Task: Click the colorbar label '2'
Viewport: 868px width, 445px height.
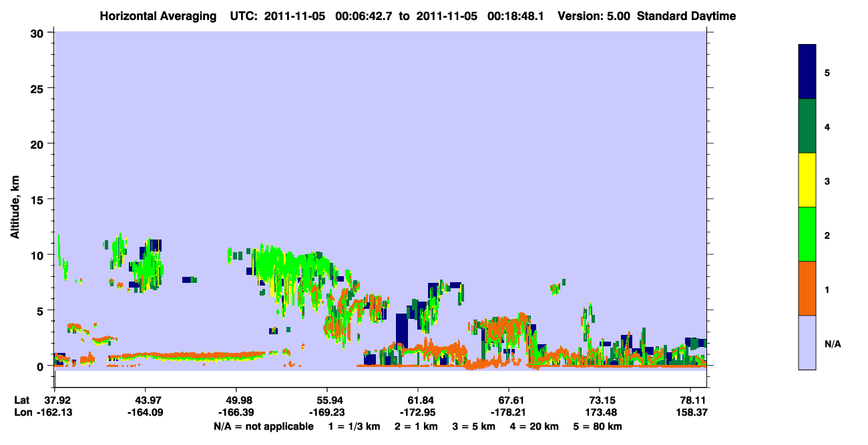Action: coord(827,234)
